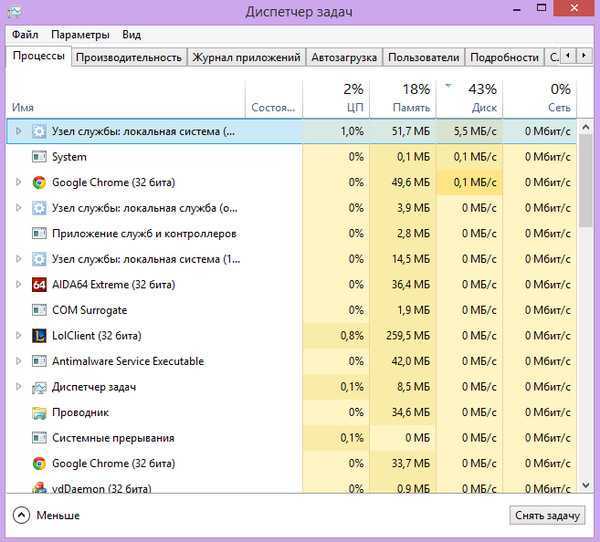
Task: Switch to the 'Производительность' tab
Action: click(x=129, y=57)
